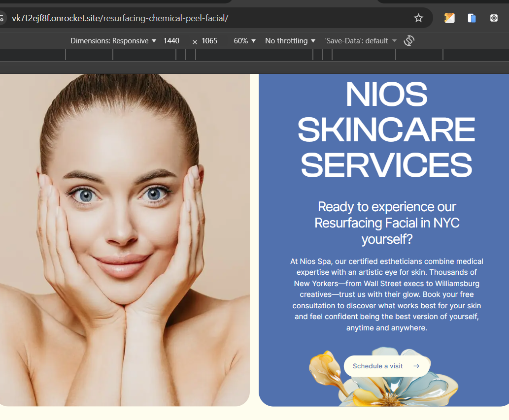Open the Dimensions: Responsive dropdown
The width and height of the screenshot is (509, 420).
click(x=113, y=41)
